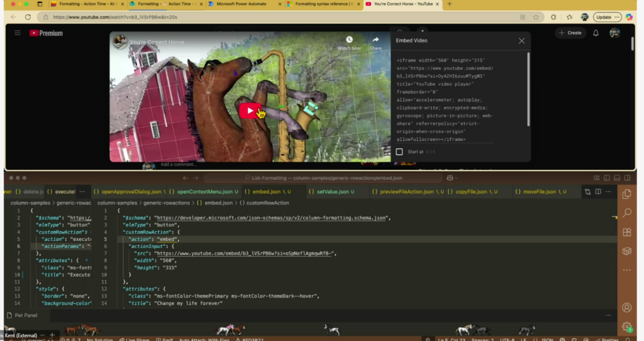Click Prettier in status bar
Screen dimensions: 644x341
click(608, 339)
